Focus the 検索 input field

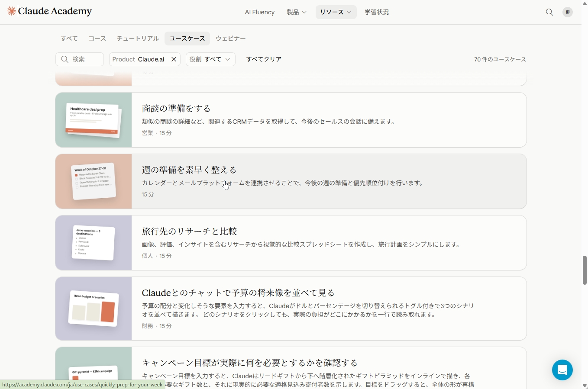pos(80,59)
